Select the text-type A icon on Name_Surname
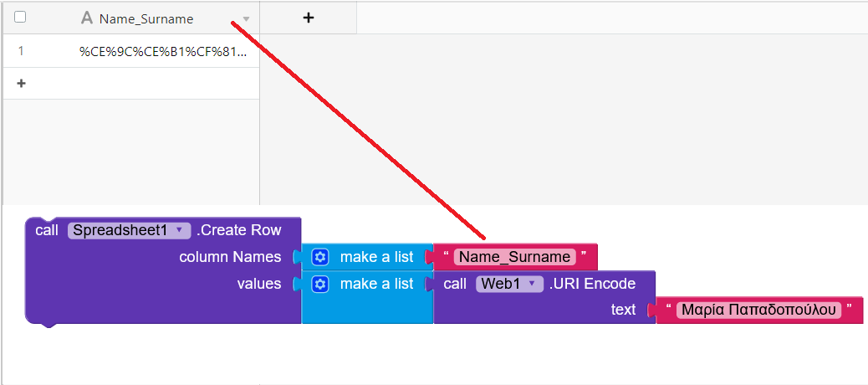868x385 pixels. coord(86,18)
